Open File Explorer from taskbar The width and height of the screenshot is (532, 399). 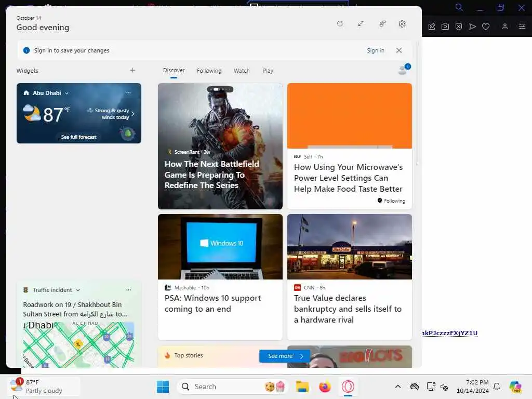[302, 387]
